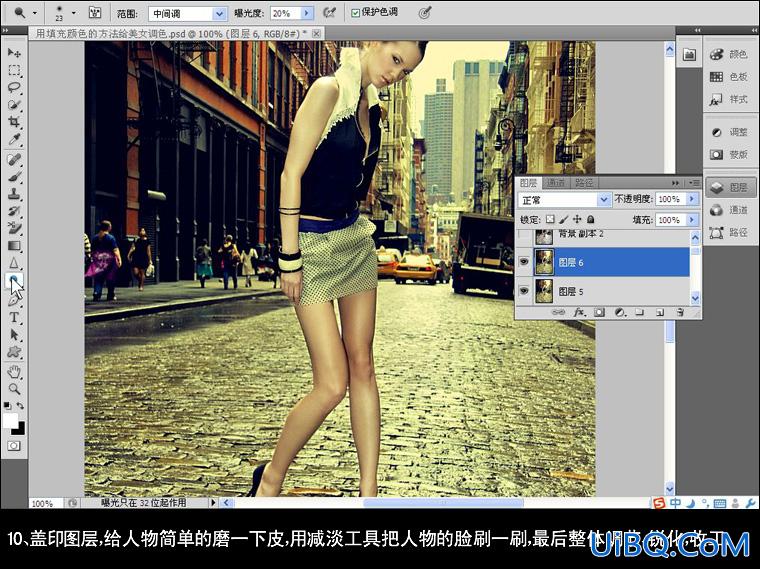Open the 颜色 panel

point(729,54)
